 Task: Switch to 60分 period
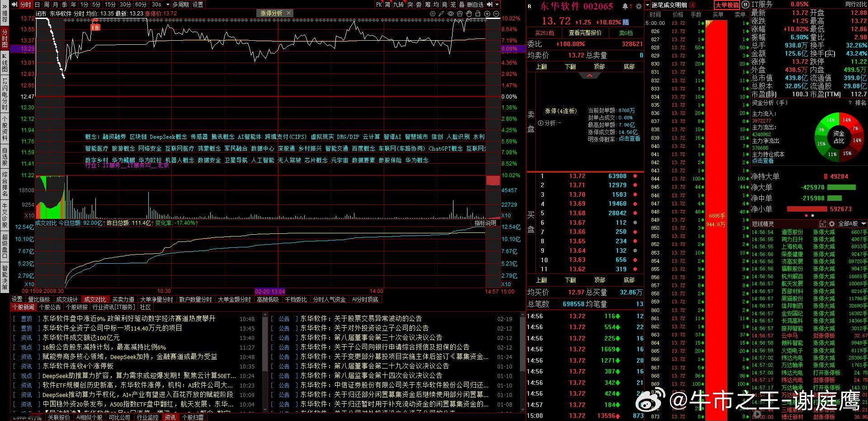141,5
